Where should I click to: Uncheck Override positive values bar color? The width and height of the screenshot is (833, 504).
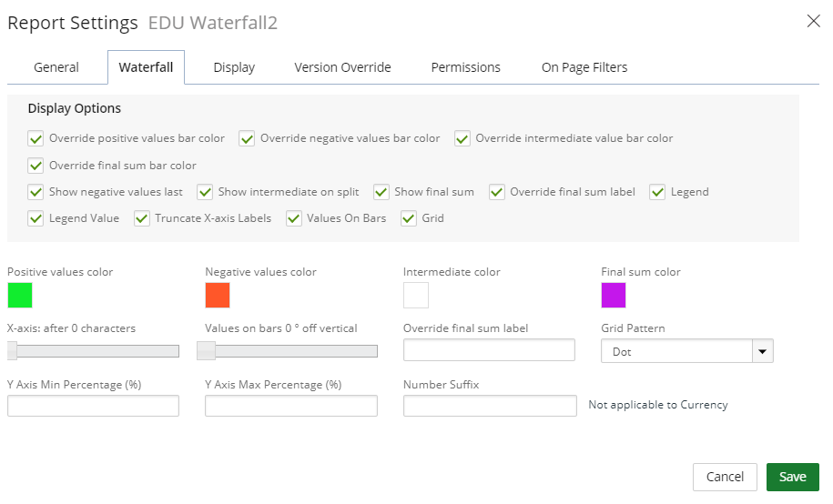tap(36, 138)
